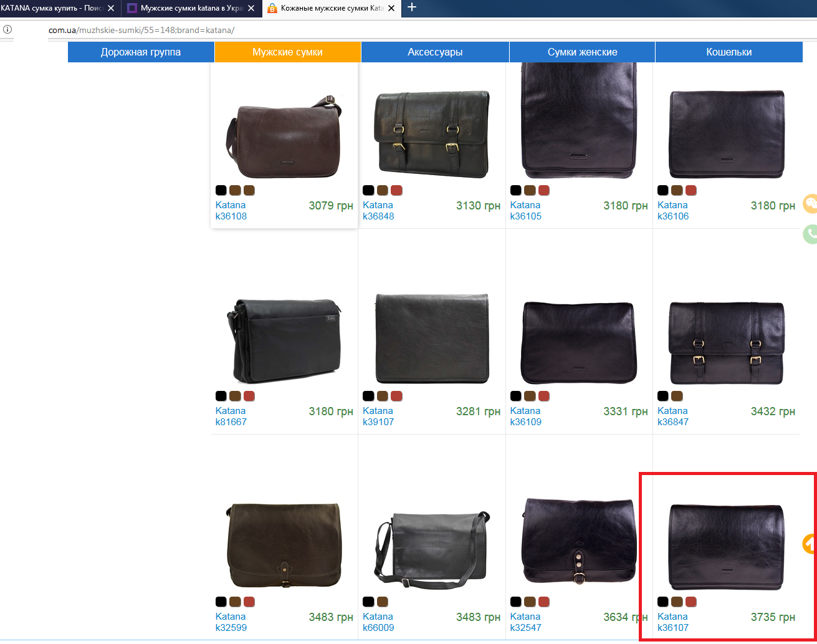Select the 'Кожаные мужские сумки' tab
Screen dimensions: 817x644
(332, 8)
